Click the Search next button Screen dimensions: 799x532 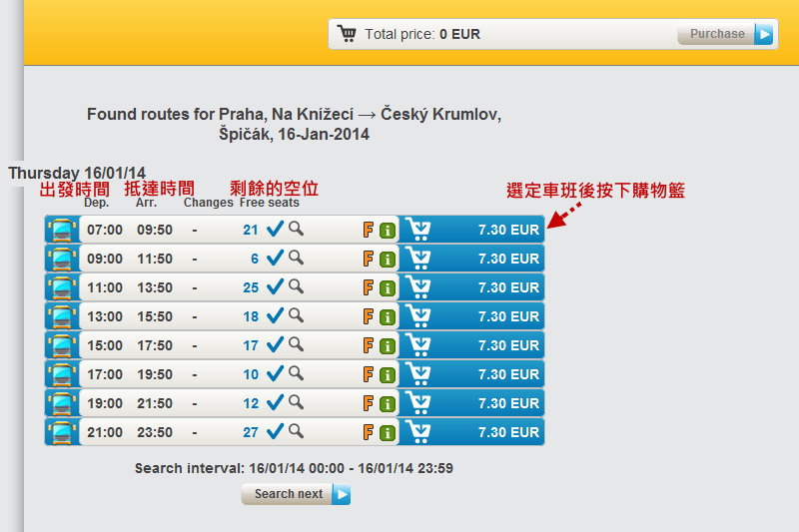click(x=296, y=494)
